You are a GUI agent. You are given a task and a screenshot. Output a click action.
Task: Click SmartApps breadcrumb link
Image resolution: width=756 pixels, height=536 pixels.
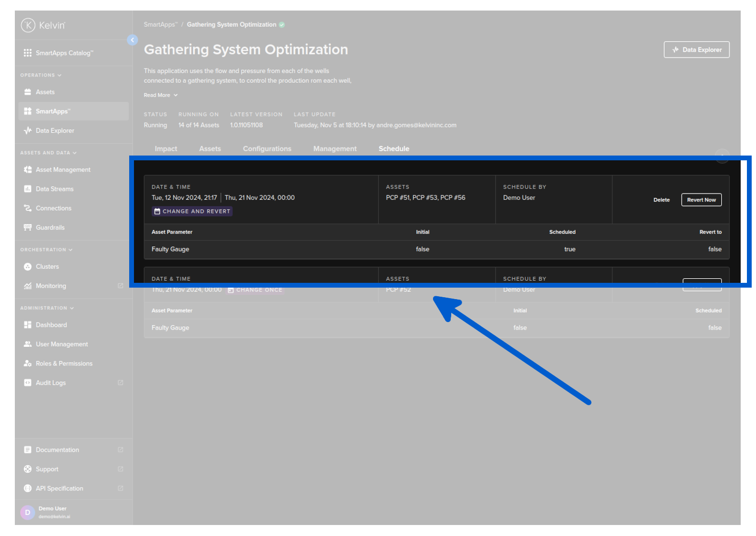point(160,25)
